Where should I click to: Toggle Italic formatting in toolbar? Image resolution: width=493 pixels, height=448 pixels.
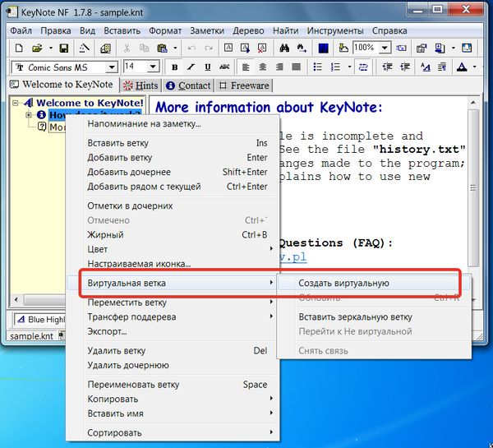pos(191,67)
